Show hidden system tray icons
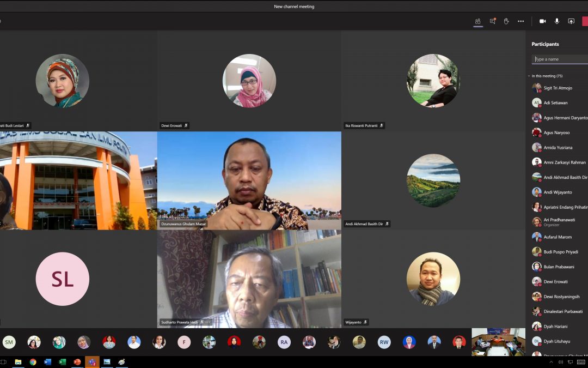The height and width of the screenshot is (368, 588). click(551, 362)
